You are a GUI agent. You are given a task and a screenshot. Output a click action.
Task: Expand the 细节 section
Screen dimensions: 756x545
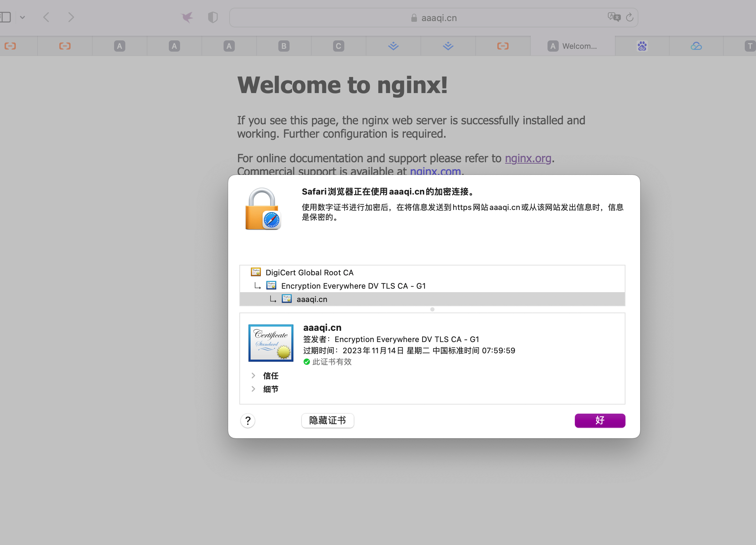253,389
